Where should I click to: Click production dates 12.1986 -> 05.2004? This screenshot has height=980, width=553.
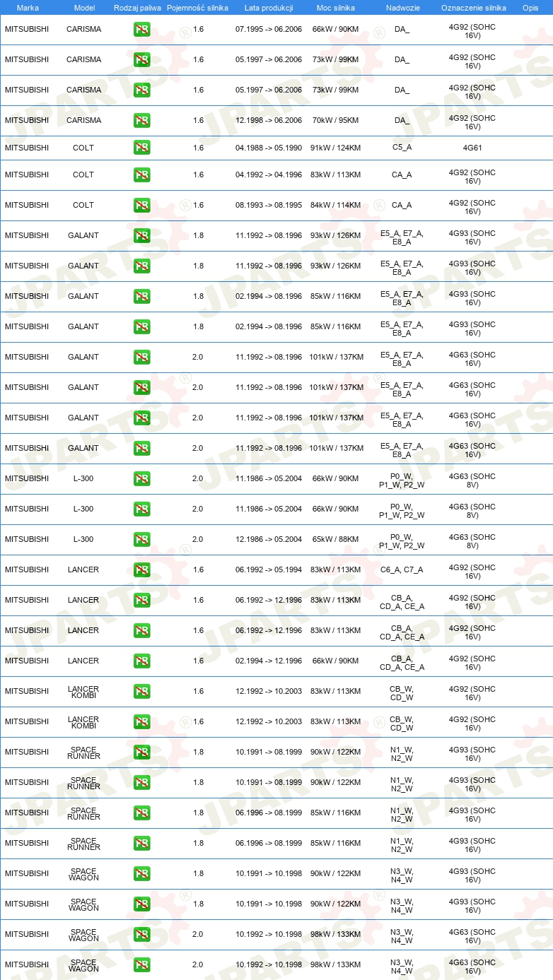tap(269, 539)
